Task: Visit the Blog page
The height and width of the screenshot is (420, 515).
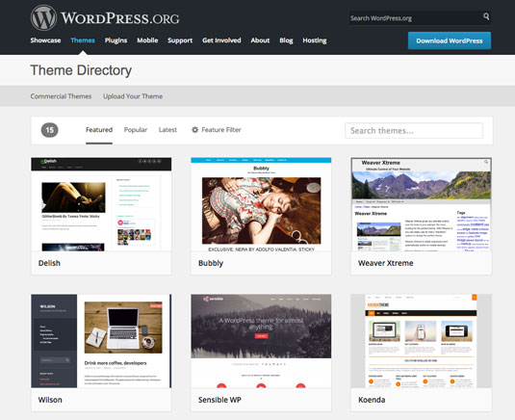Action: pos(286,40)
